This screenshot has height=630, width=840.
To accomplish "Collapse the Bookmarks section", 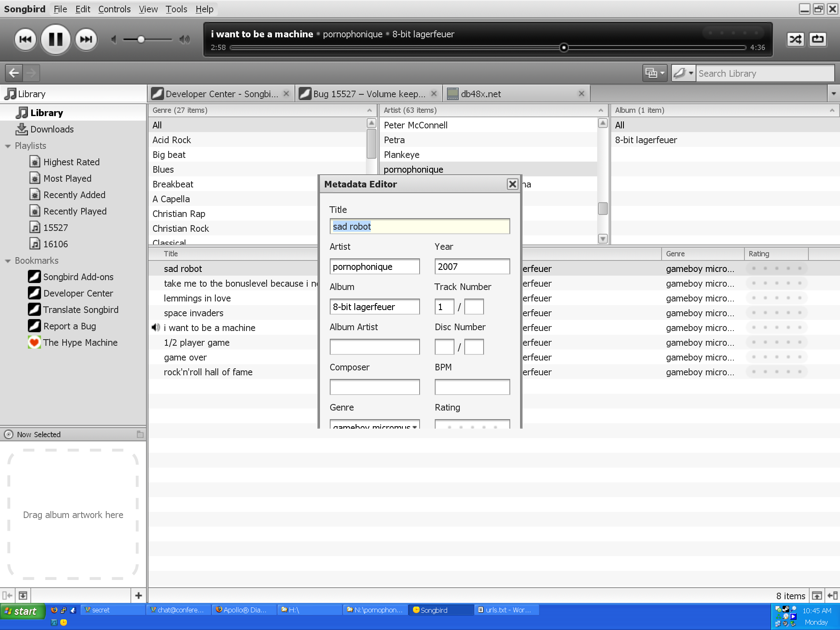I will pyautogui.click(x=7, y=261).
